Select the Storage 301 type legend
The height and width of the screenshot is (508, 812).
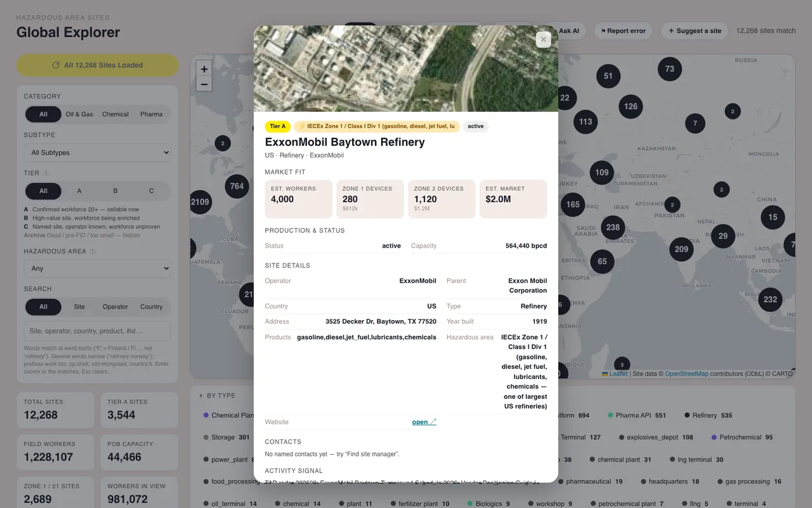(226, 438)
